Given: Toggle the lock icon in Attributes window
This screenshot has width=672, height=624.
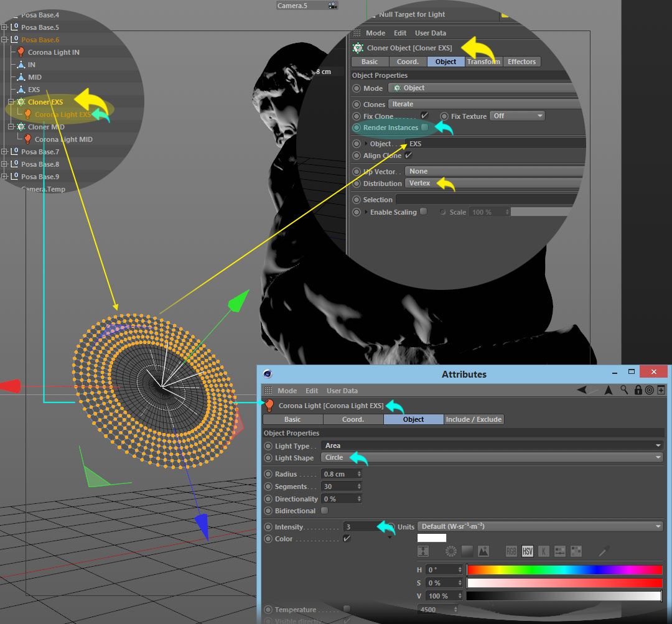Looking at the screenshot, I should pyautogui.click(x=638, y=389).
